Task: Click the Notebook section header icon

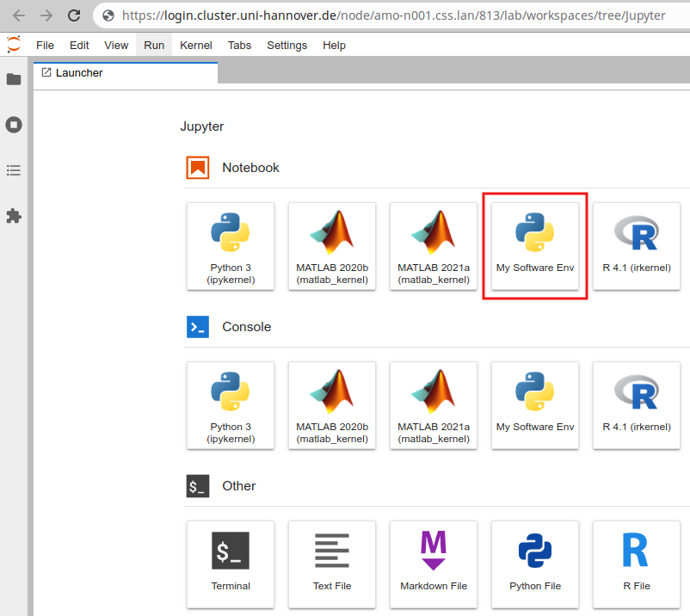Action: (198, 168)
